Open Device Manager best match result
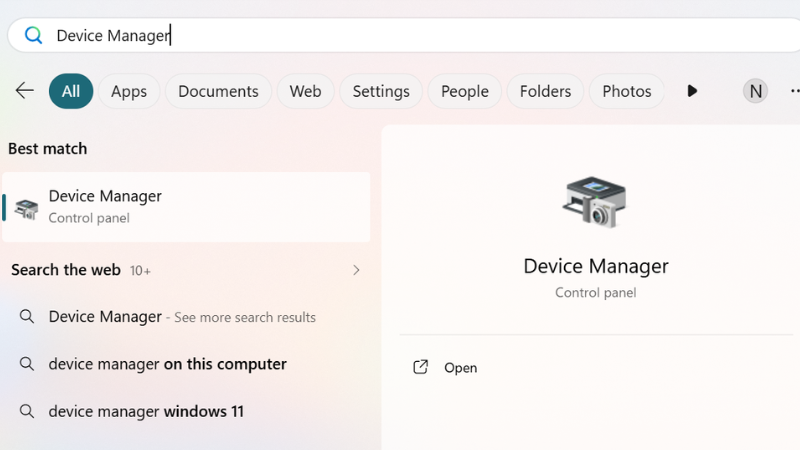Screen dimensions: 800x450 tap(186, 207)
